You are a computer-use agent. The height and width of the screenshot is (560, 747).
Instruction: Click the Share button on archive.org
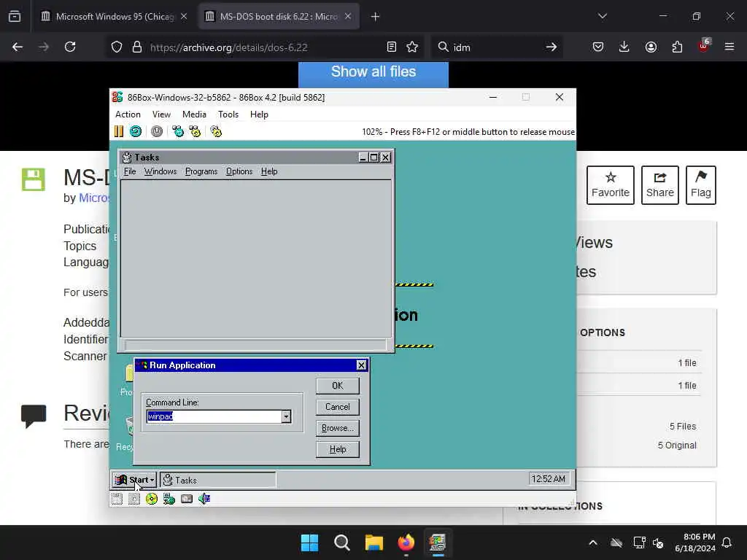(x=659, y=185)
